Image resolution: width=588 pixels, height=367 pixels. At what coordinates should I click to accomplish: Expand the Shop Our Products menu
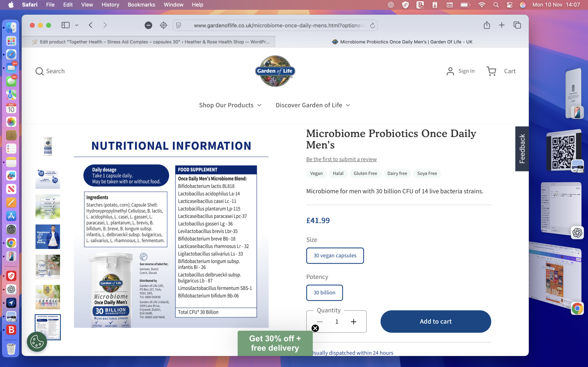[x=230, y=105]
